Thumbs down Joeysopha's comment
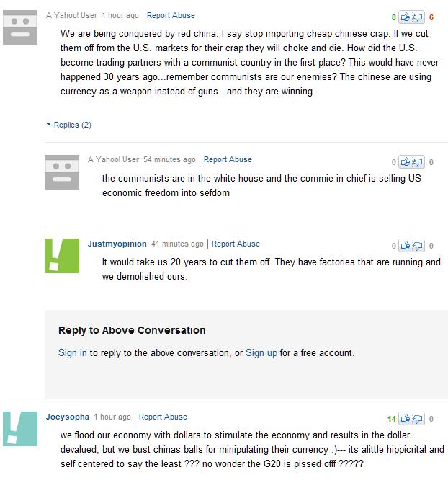This screenshot has height=488, width=448. (418, 419)
